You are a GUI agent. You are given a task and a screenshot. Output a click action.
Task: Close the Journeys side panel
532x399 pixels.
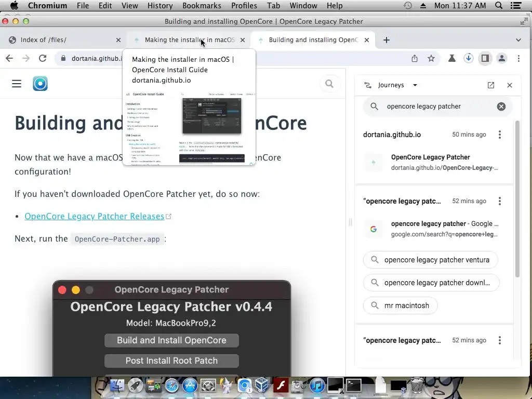coord(510,85)
